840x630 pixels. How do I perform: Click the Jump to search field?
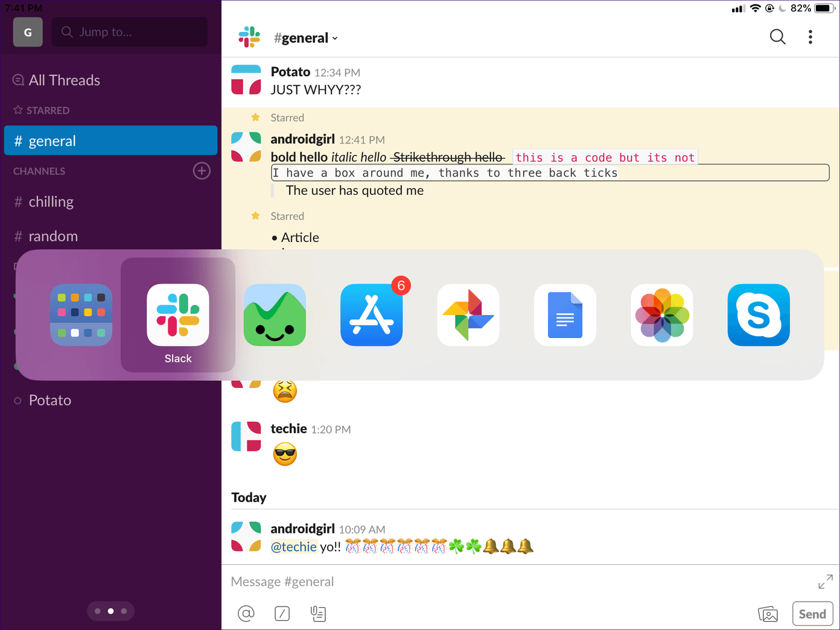click(x=130, y=32)
